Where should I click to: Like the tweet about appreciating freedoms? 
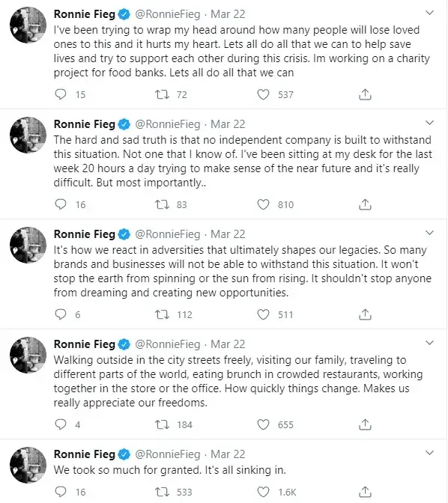click(x=263, y=424)
